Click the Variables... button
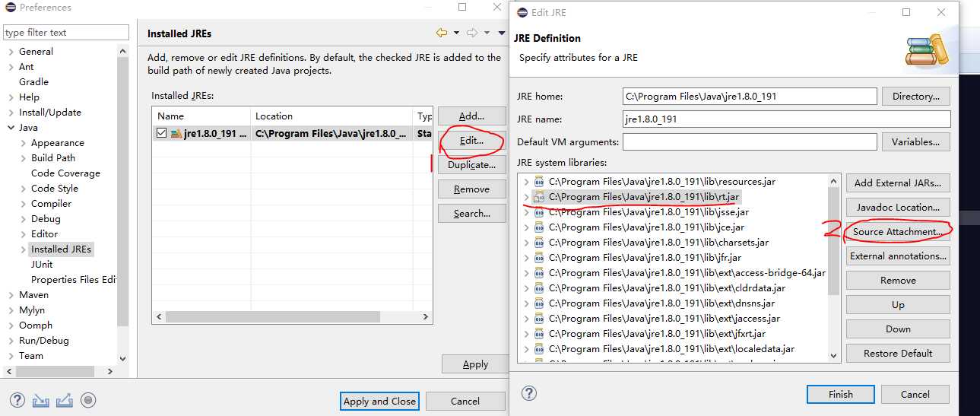The image size is (980, 416). [916, 142]
